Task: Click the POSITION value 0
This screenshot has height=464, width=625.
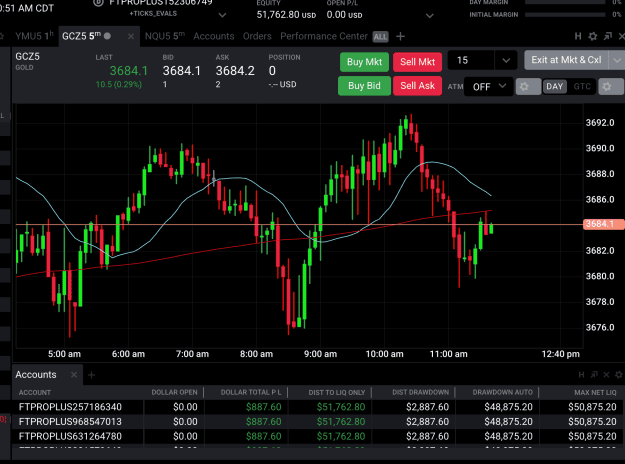Action: pyautogui.click(x=272, y=71)
